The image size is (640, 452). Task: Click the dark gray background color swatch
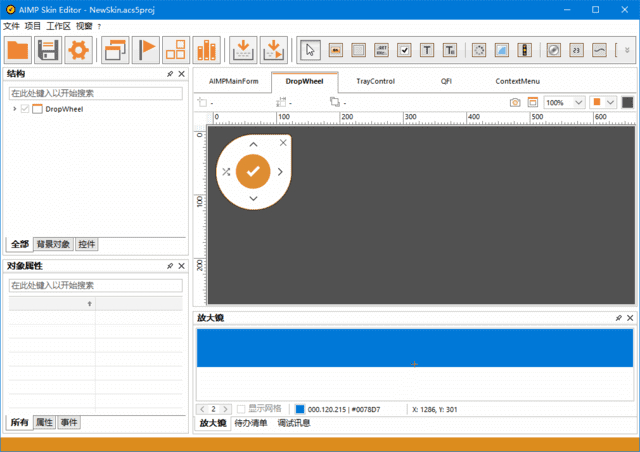tap(627, 102)
